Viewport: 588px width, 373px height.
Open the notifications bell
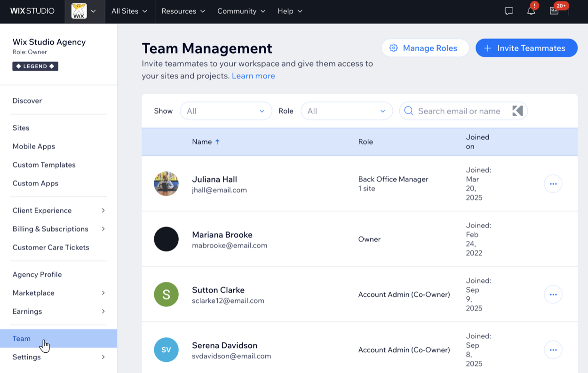(531, 11)
